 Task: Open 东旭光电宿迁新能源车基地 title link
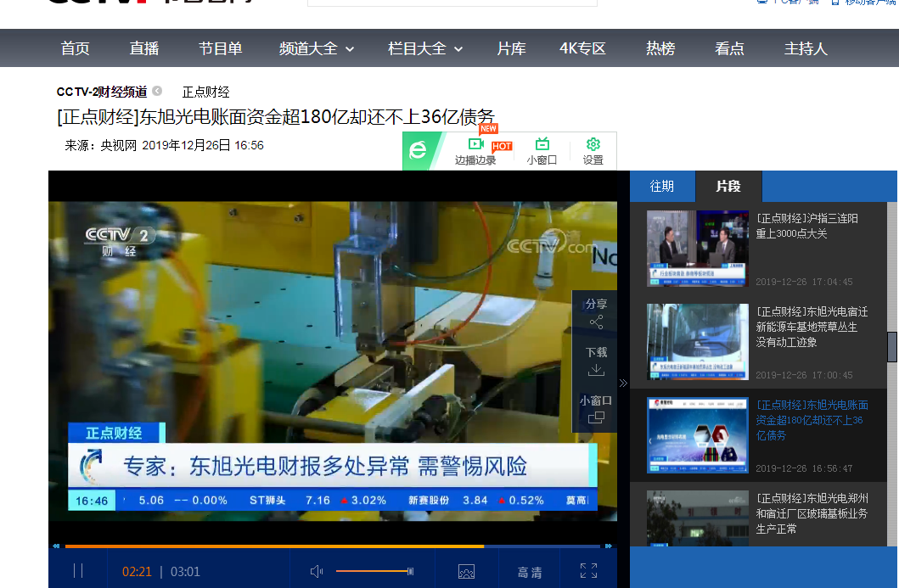(812, 327)
